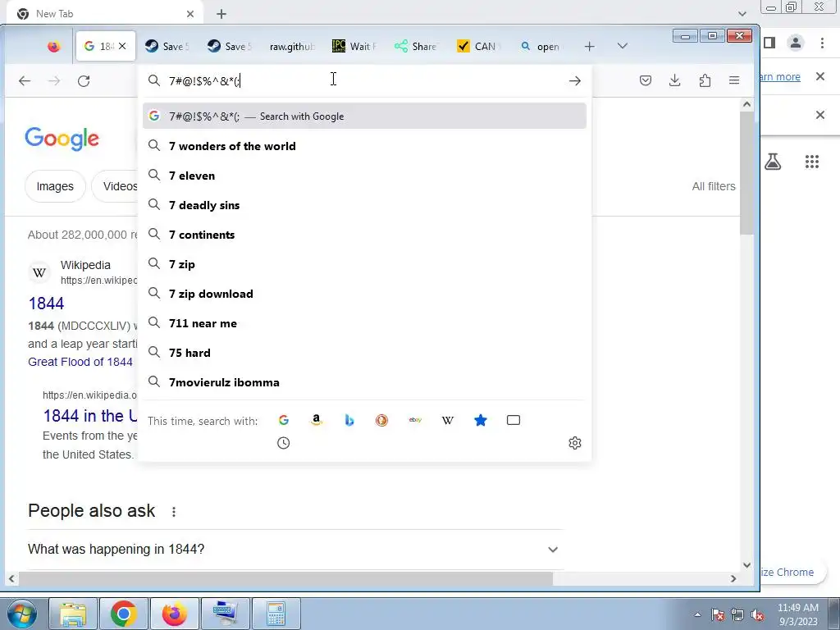
Task: Search open tabs with the tab icon
Action: pyautogui.click(x=514, y=421)
